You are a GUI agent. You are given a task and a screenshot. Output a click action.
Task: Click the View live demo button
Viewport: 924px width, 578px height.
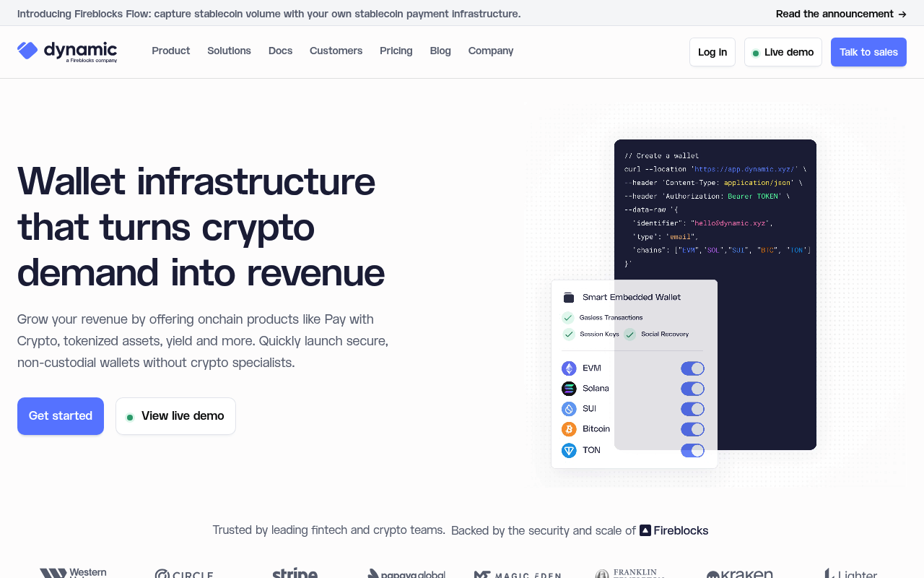(175, 416)
